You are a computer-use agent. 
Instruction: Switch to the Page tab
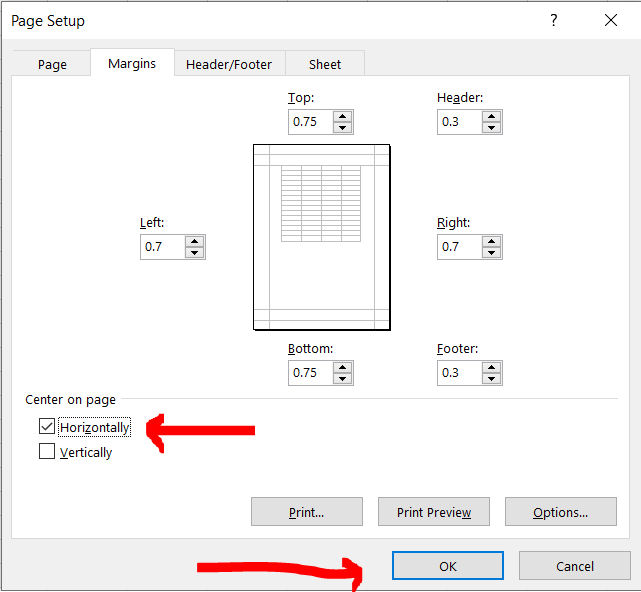coord(52,64)
